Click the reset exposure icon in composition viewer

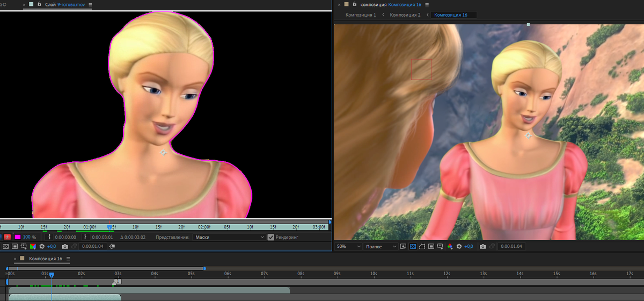[x=460, y=246]
